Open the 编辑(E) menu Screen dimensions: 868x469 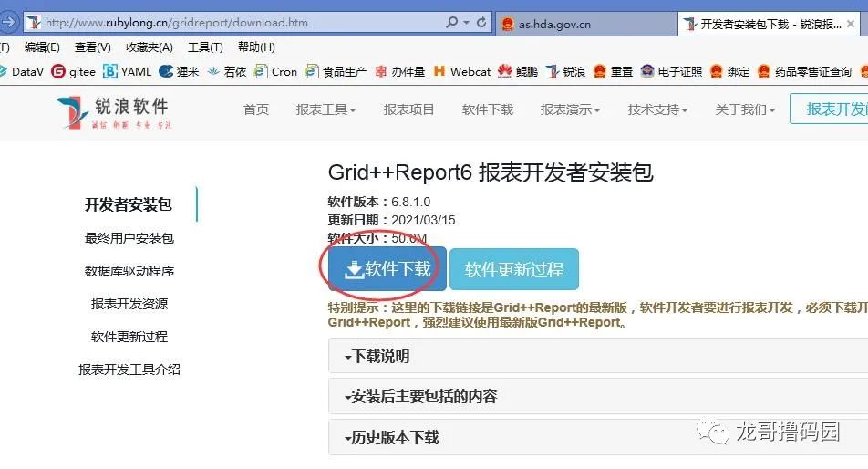(x=42, y=47)
